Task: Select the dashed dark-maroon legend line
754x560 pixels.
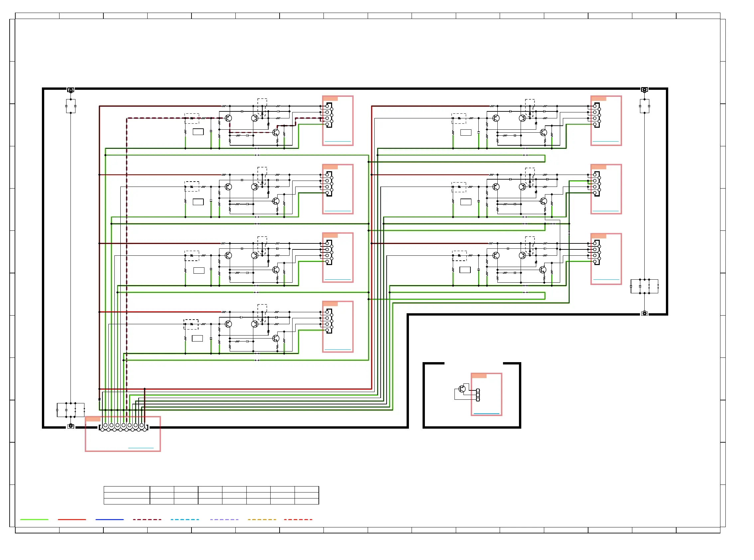Action: point(147,519)
